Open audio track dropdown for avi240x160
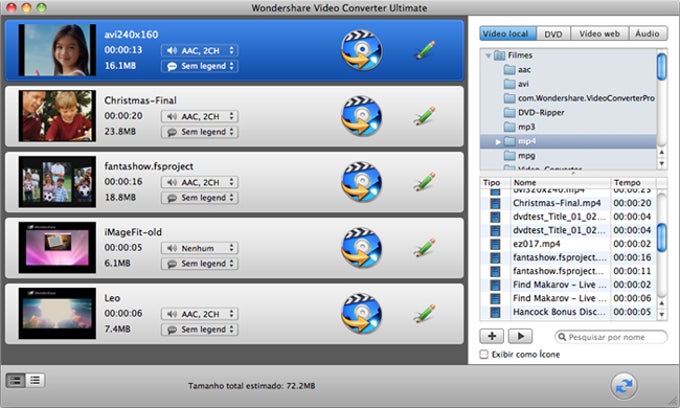Screen dimensions: 680x408 199,51
